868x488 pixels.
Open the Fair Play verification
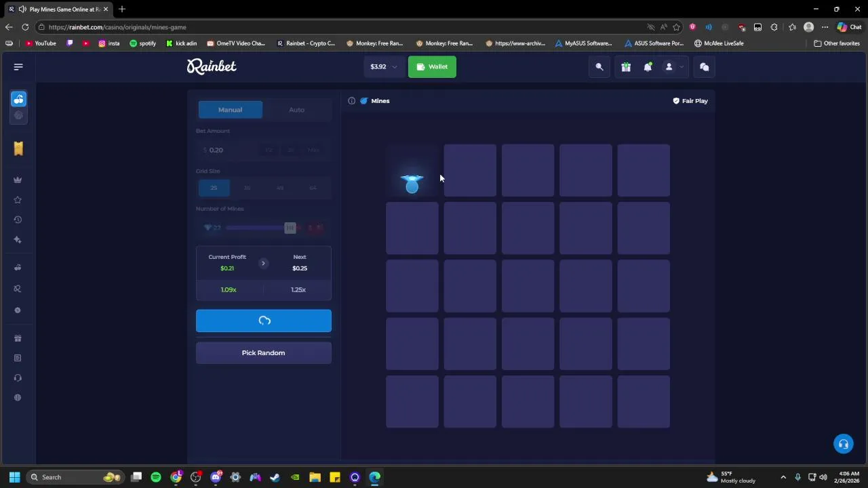click(x=690, y=101)
